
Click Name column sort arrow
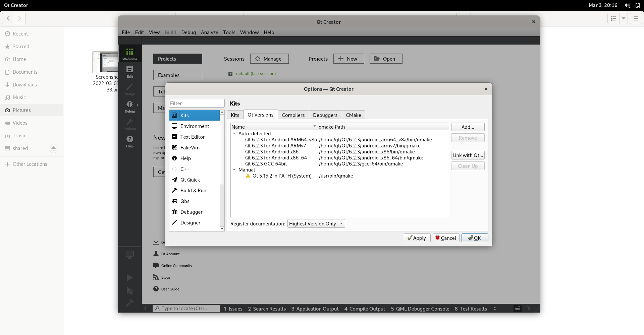click(315, 126)
